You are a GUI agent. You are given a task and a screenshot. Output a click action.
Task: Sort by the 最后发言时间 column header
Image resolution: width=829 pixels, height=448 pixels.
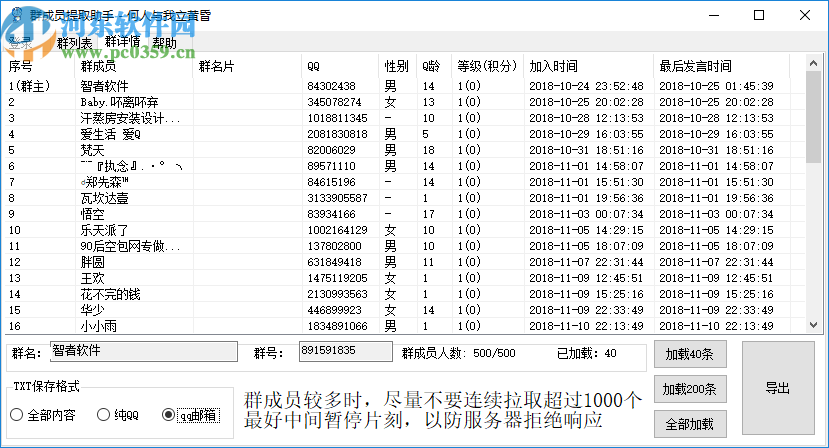[x=721, y=66]
